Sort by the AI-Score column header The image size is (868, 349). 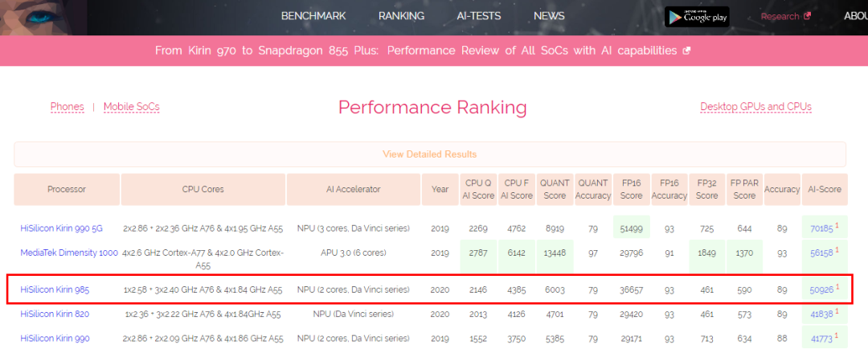pos(825,190)
